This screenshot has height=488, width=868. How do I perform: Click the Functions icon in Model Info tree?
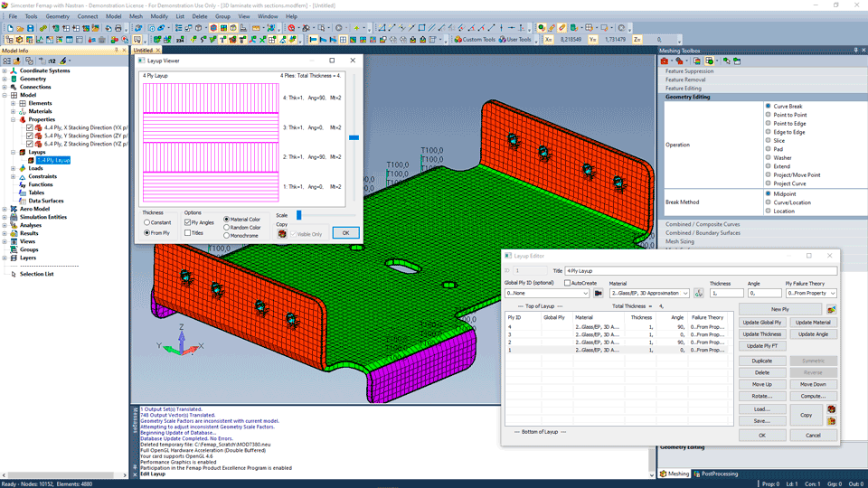click(x=23, y=184)
